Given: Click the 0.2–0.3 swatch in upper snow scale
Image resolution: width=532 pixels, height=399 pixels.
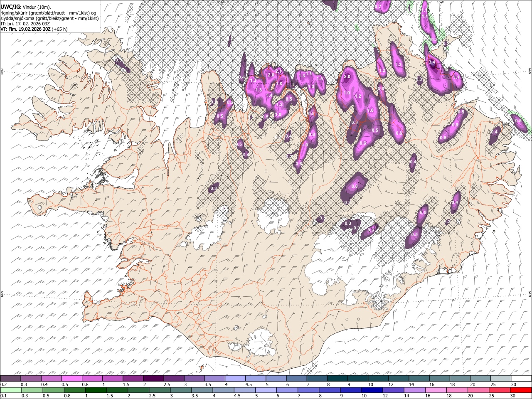Looking at the screenshot, I should coord(10,379).
